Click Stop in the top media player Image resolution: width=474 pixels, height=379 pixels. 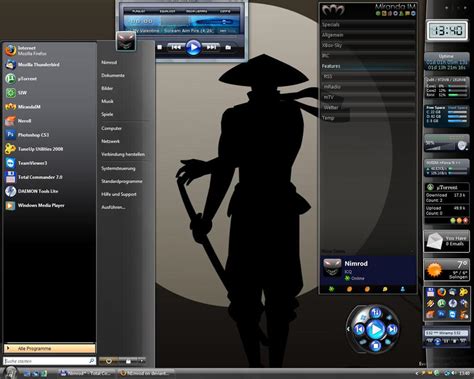160,47
